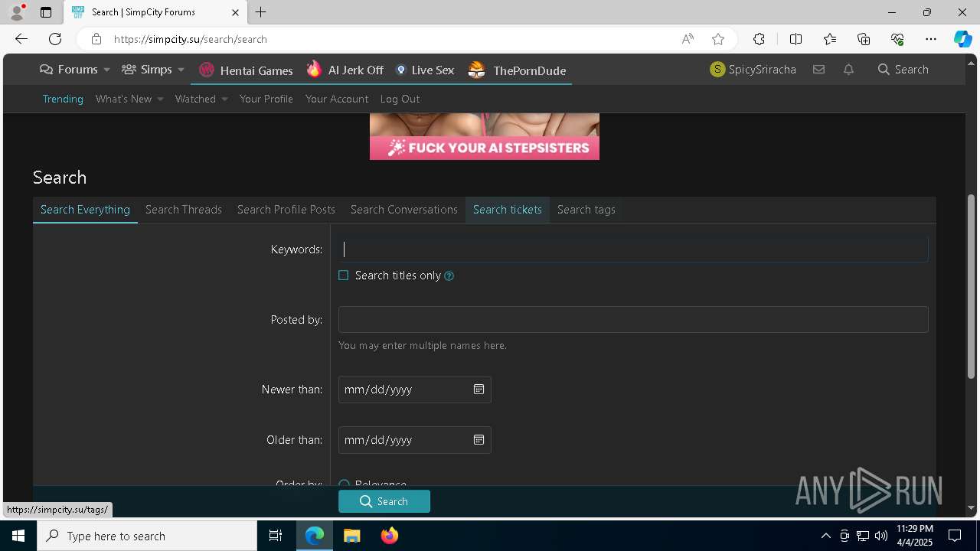Open alerts bell icon
This screenshot has width=980, height=551.
[848, 70]
